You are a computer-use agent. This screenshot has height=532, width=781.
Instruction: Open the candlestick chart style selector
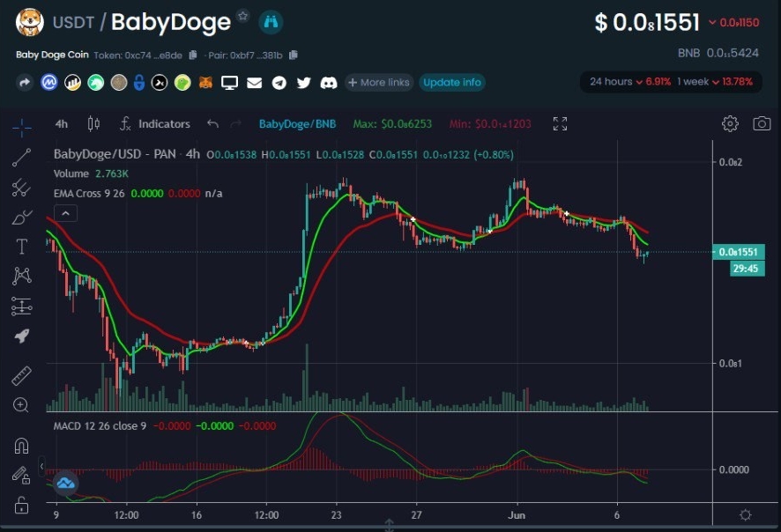93,123
